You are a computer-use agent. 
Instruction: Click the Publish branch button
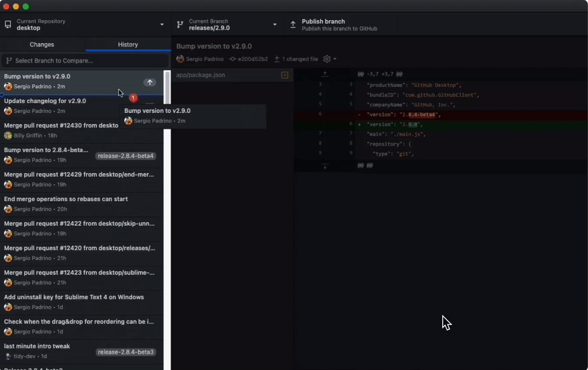(x=340, y=25)
